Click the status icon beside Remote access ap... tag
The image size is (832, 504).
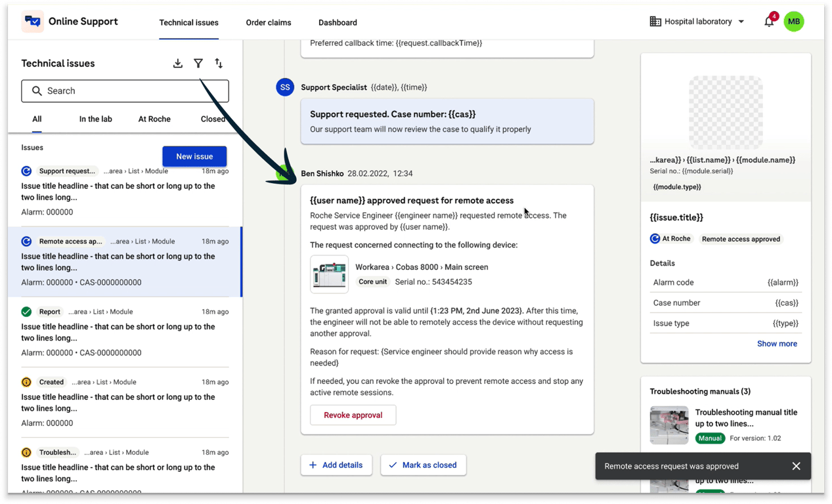click(26, 241)
